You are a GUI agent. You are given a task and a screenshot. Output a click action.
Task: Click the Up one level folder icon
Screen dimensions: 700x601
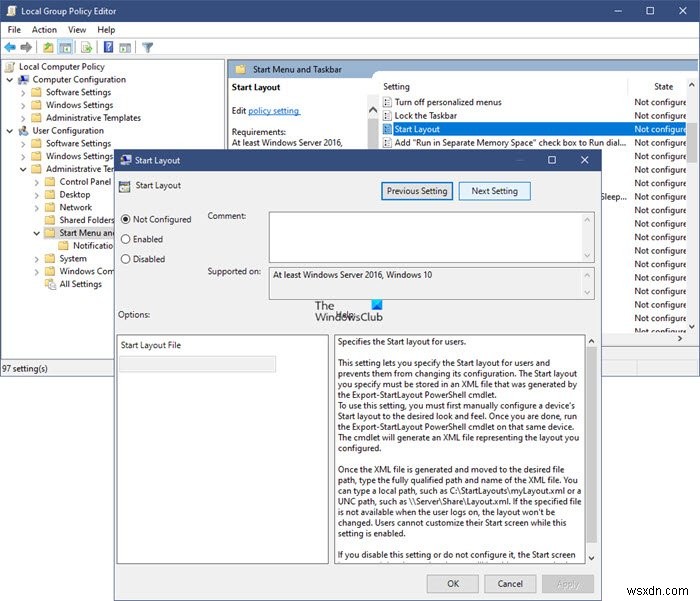[48, 47]
